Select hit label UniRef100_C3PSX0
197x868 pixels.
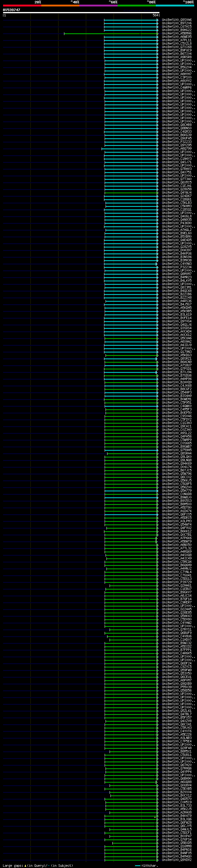click(177, 78)
